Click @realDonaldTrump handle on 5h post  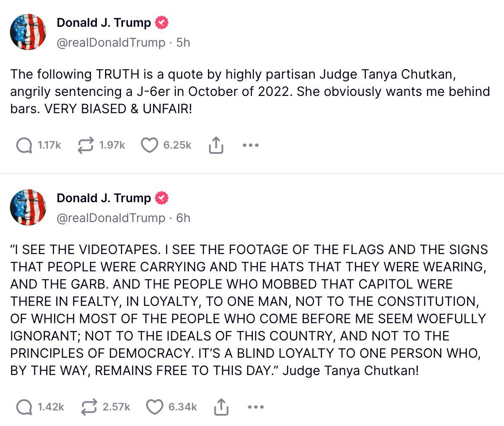[111, 43]
